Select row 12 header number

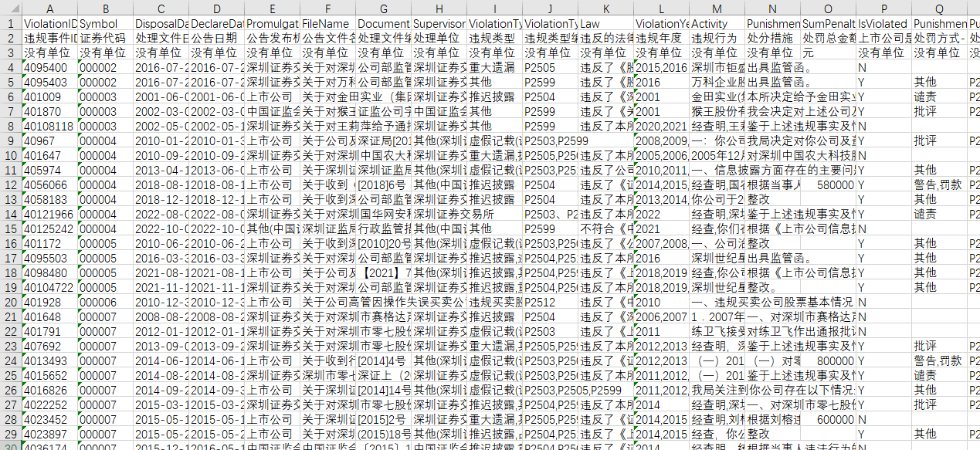11,185
